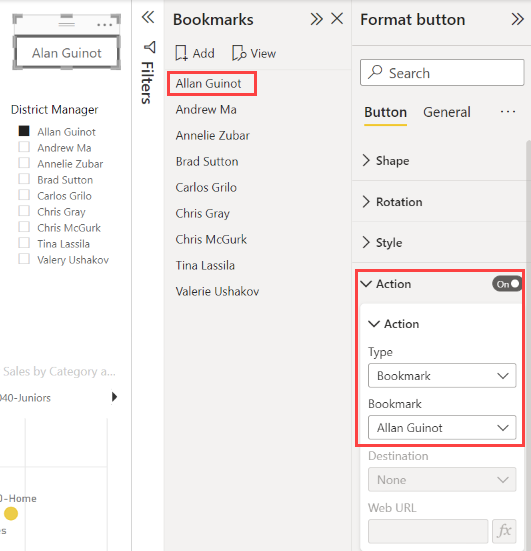Select the Alan Guinot button on canvas

[x=66, y=53]
